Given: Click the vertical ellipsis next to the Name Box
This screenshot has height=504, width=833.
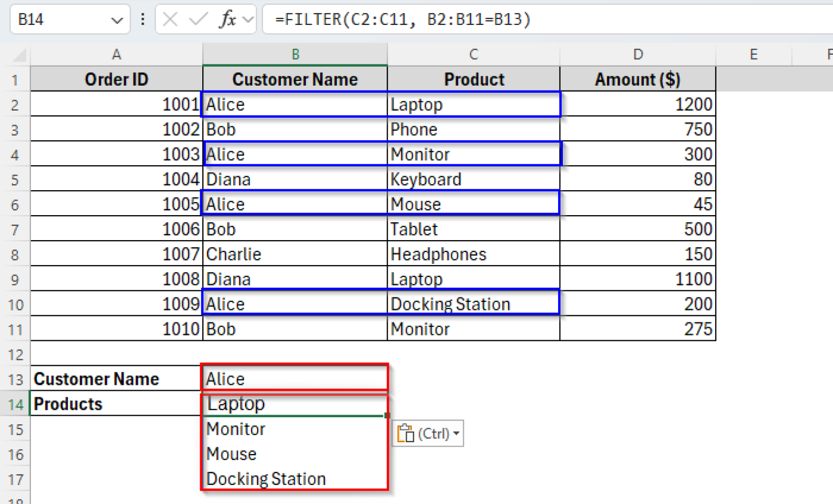Looking at the screenshot, I should [x=142, y=19].
